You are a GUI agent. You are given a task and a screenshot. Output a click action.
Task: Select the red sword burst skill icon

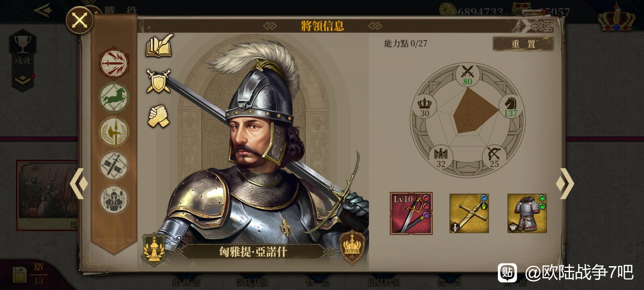tap(114, 63)
